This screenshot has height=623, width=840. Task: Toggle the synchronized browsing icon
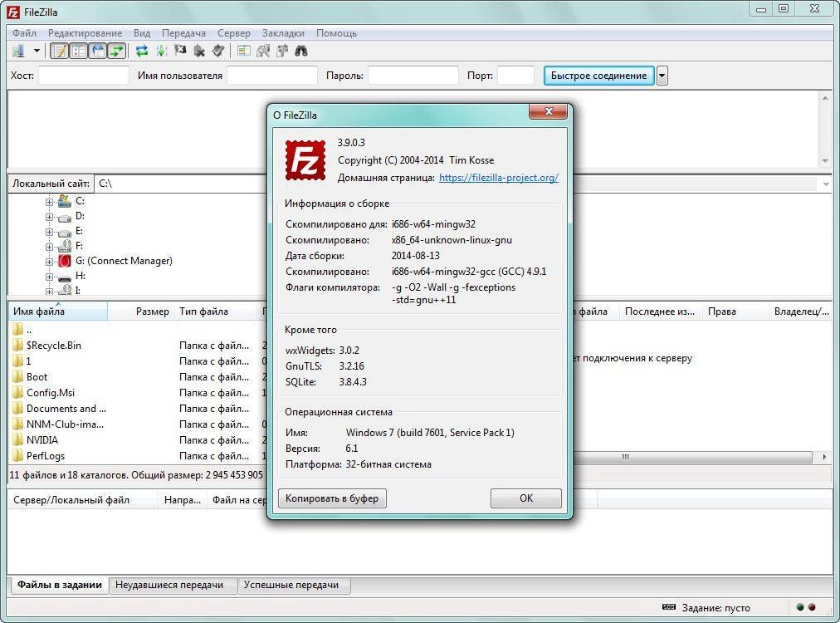click(x=282, y=51)
